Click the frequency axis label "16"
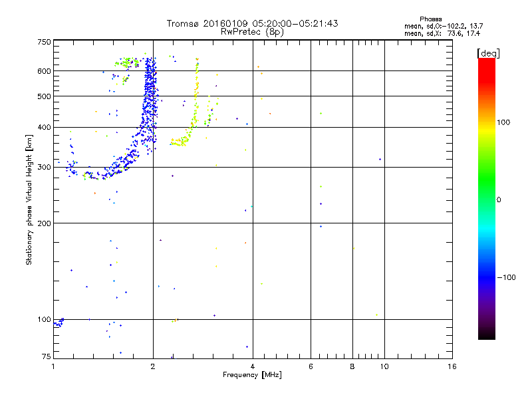The width and height of the screenshot is (532, 399). point(452,366)
